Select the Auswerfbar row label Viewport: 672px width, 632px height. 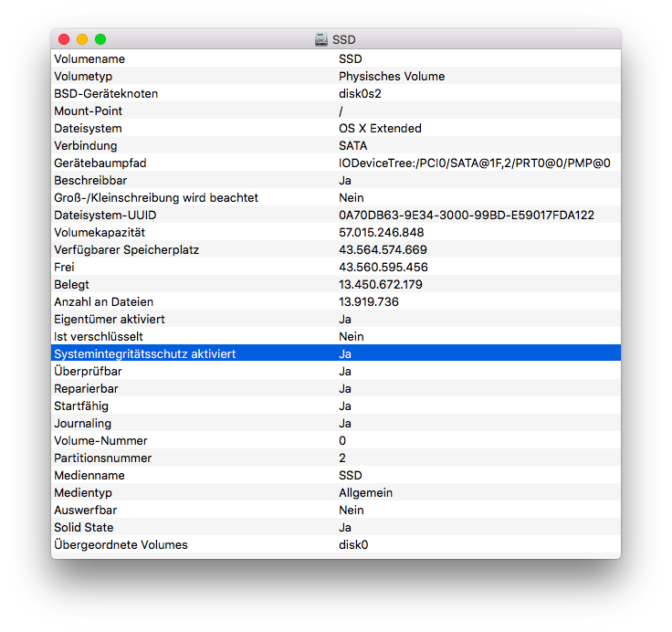click(x=85, y=511)
